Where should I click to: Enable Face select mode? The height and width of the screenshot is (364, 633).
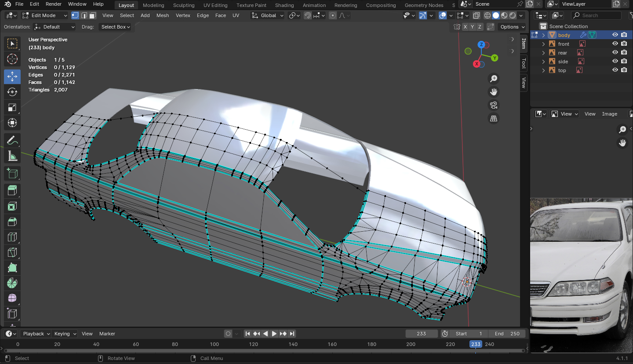click(x=92, y=15)
